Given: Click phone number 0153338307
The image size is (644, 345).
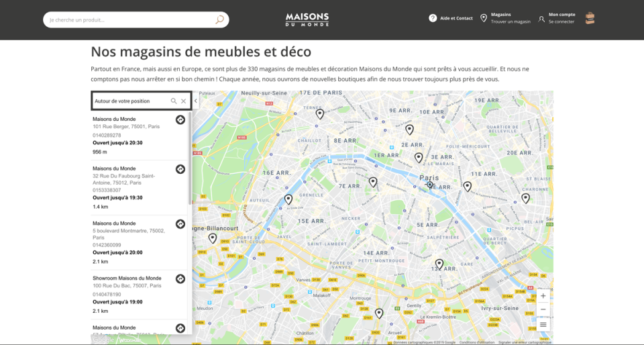Looking at the screenshot, I should tap(107, 190).
